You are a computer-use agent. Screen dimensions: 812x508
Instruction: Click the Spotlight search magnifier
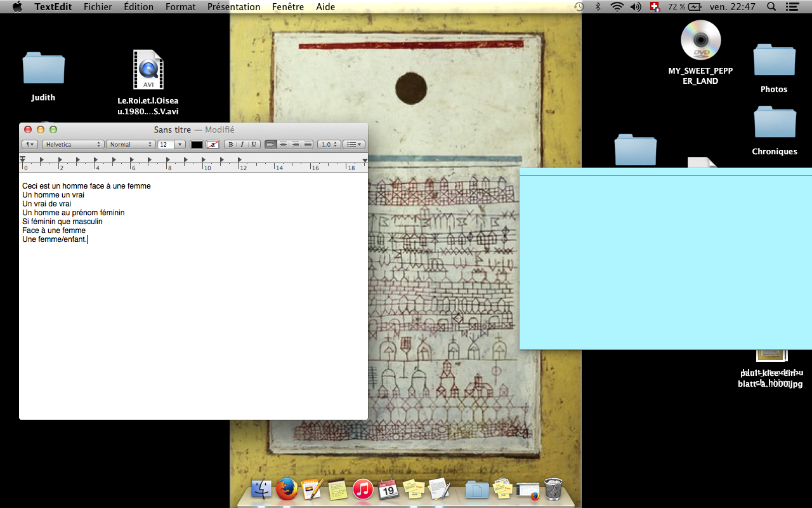click(771, 7)
